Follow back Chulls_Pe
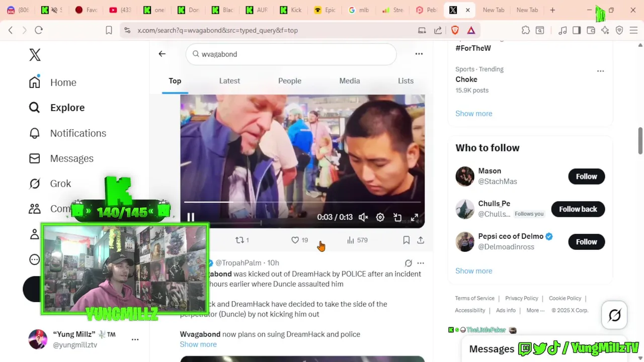Viewport: 644px width, 362px height. point(578,209)
